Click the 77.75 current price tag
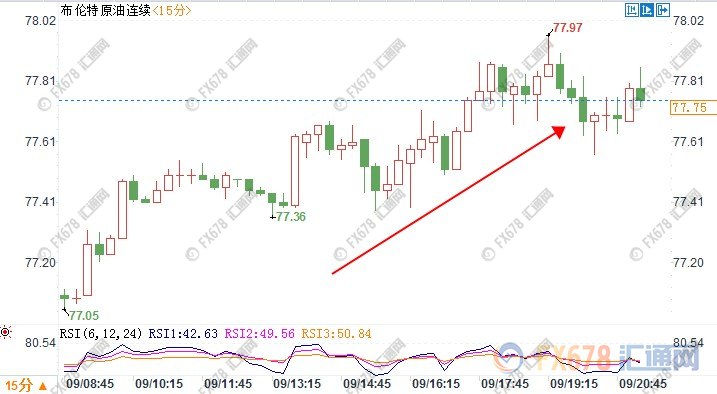The width and height of the screenshot is (717, 394). 689,108
